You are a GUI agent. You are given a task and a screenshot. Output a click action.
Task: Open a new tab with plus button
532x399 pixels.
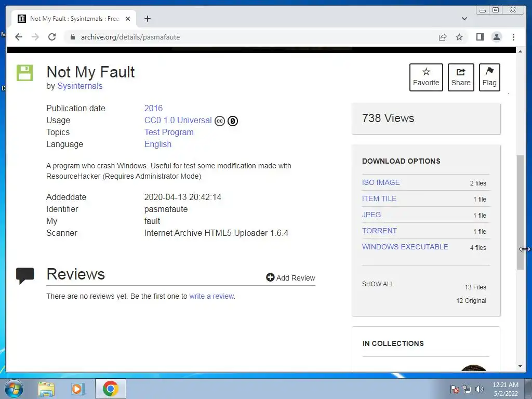(147, 19)
